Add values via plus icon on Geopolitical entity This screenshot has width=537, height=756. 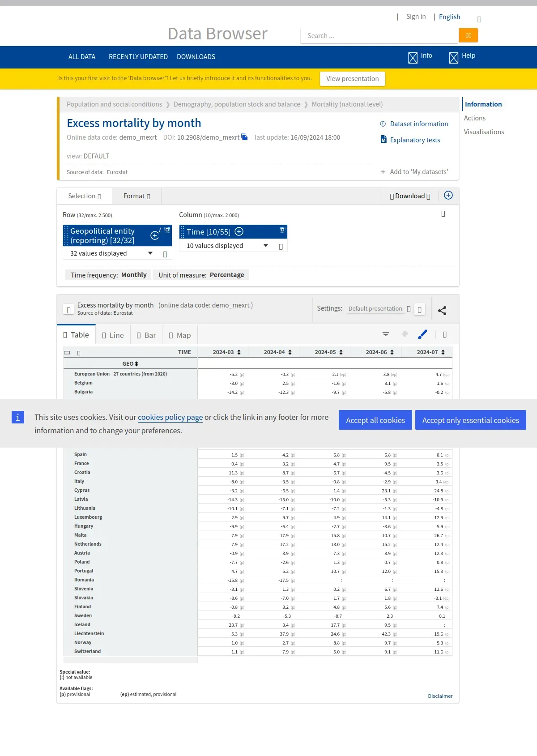click(x=155, y=235)
